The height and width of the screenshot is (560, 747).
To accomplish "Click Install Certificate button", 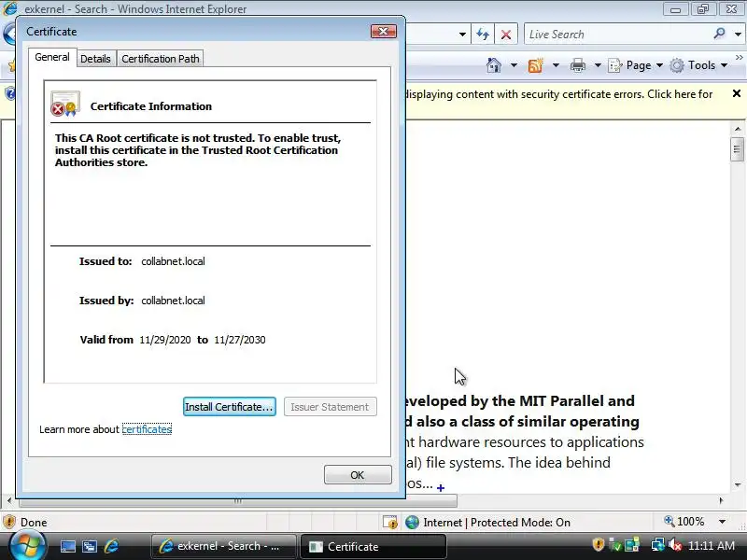I will coord(229,407).
